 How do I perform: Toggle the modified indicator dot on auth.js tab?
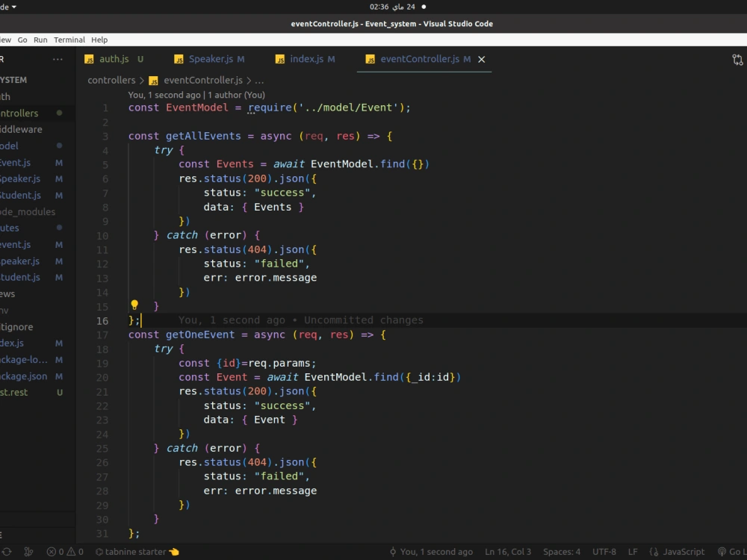point(140,59)
